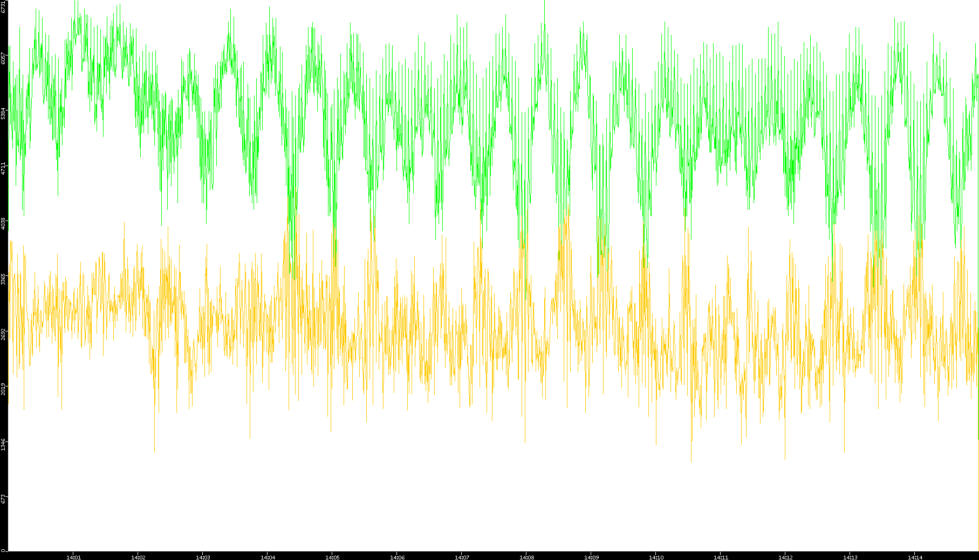979x560 pixels.
Task: Click the 14:01 time axis label
Action: coord(73,557)
